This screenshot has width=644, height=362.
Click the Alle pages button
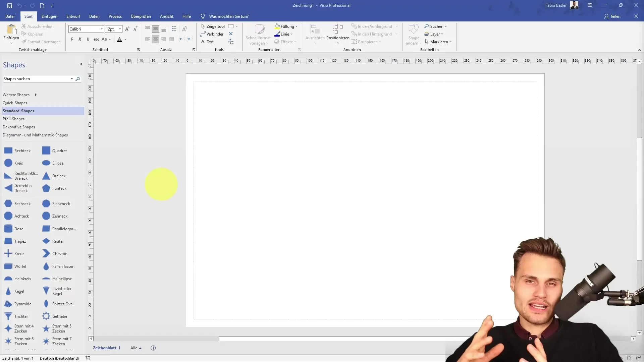pos(136,348)
